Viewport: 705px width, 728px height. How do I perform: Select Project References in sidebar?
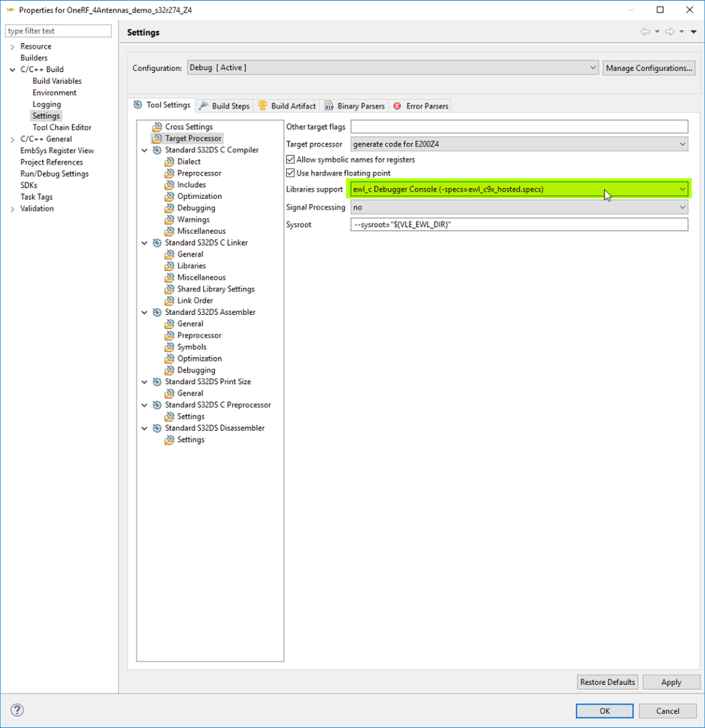(x=52, y=163)
